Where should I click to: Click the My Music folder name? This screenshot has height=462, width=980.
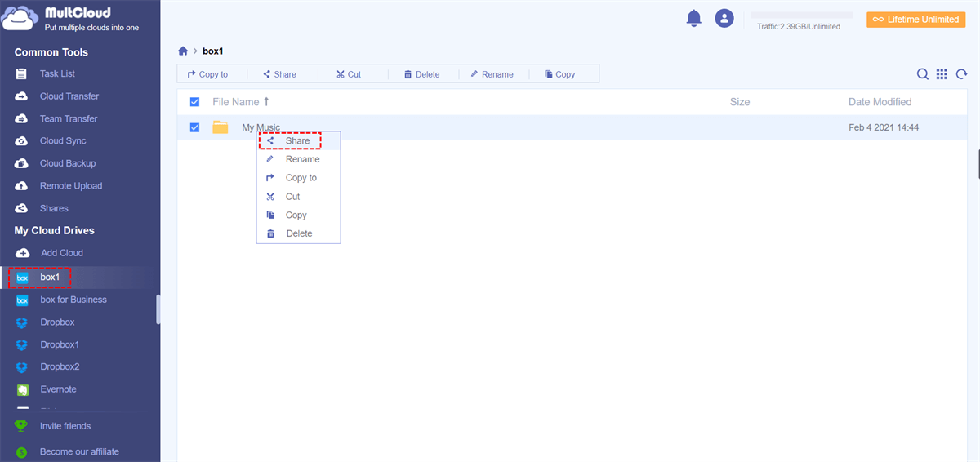coord(261,127)
